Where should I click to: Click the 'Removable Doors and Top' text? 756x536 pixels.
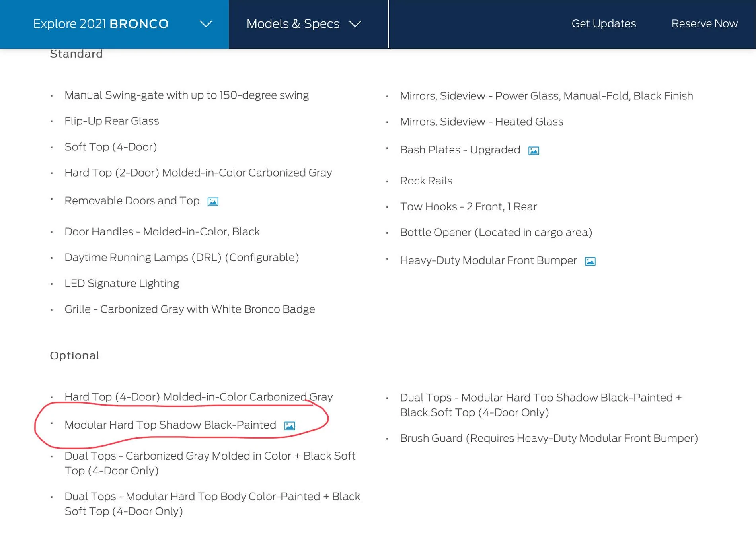[x=132, y=201]
